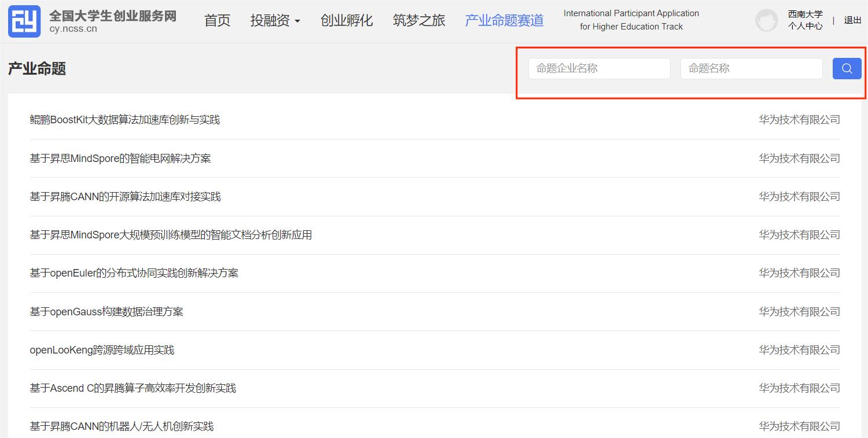Open the 筑梦之旅 navigation item

click(418, 21)
